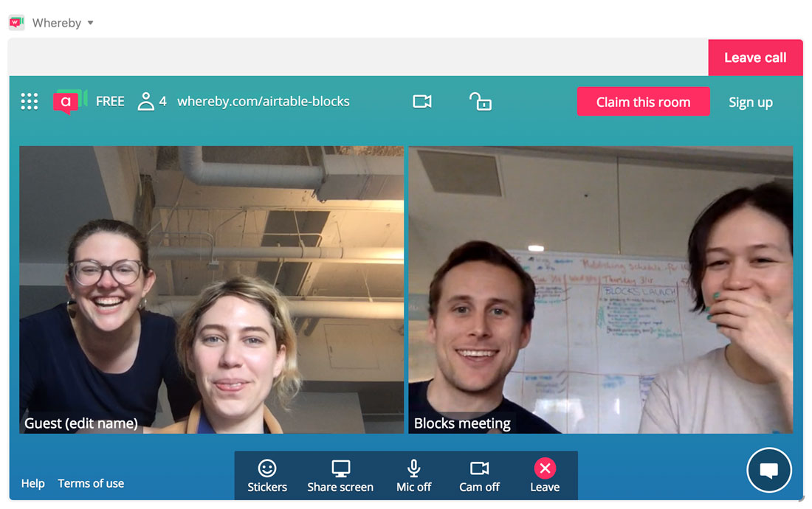Toggle the Cam off button
Screen dimensions: 812x509
pos(479,476)
